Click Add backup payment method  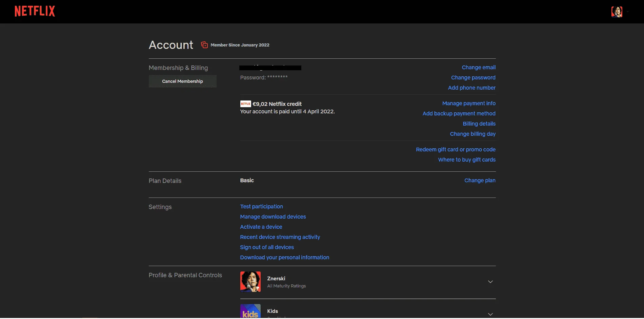pos(459,113)
